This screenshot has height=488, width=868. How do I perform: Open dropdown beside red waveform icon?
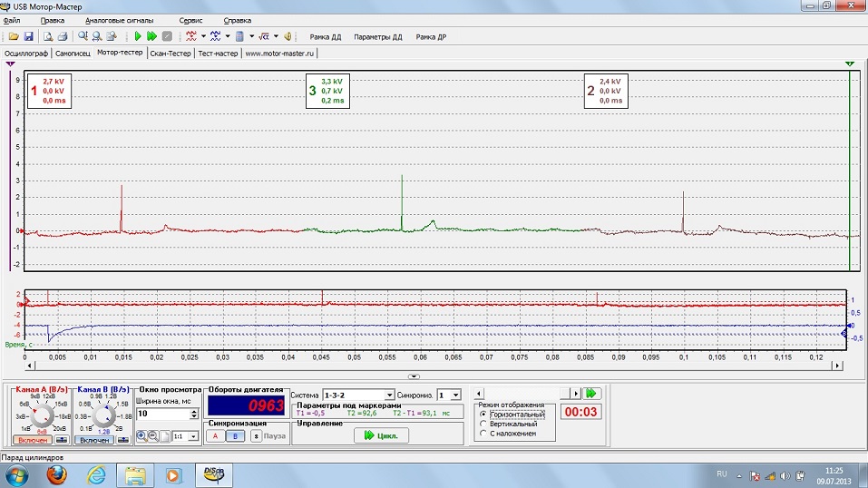(203, 36)
